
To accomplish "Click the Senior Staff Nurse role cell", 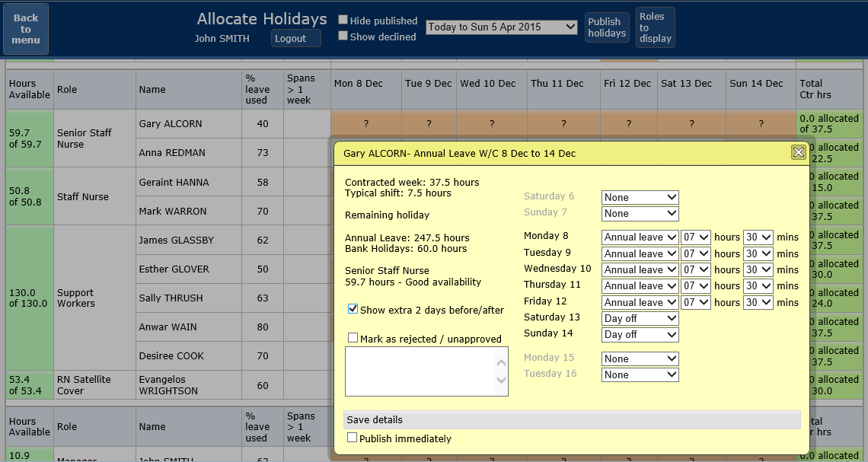I will tap(94, 139).
